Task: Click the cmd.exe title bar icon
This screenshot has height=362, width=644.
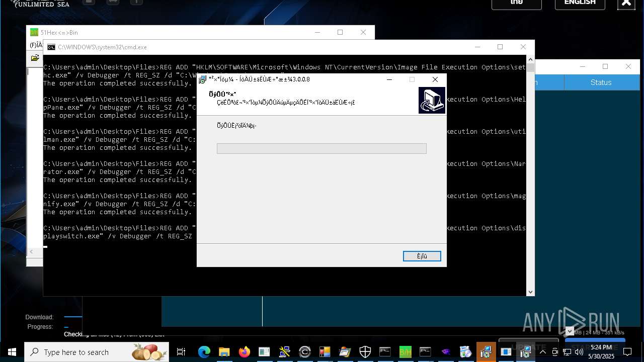Action: 51,47
